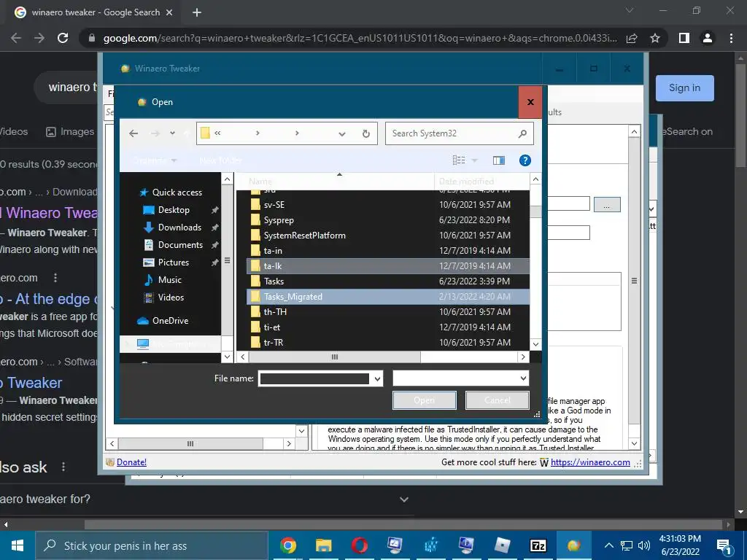Image resolution: width=747 pixels, height=560 pixels.
Task: Click the Donate! link in Winaero Tweaker
Action: [x=131, y=462]
